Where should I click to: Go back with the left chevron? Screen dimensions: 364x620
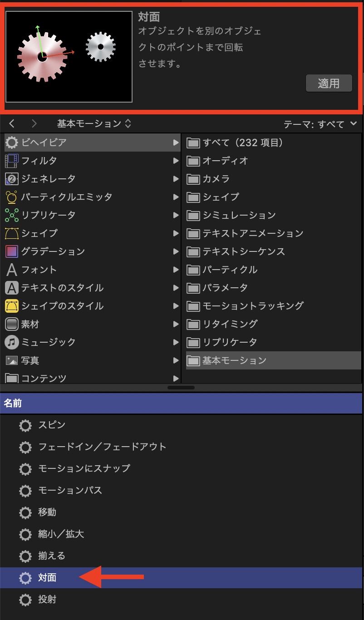(12, 123)
